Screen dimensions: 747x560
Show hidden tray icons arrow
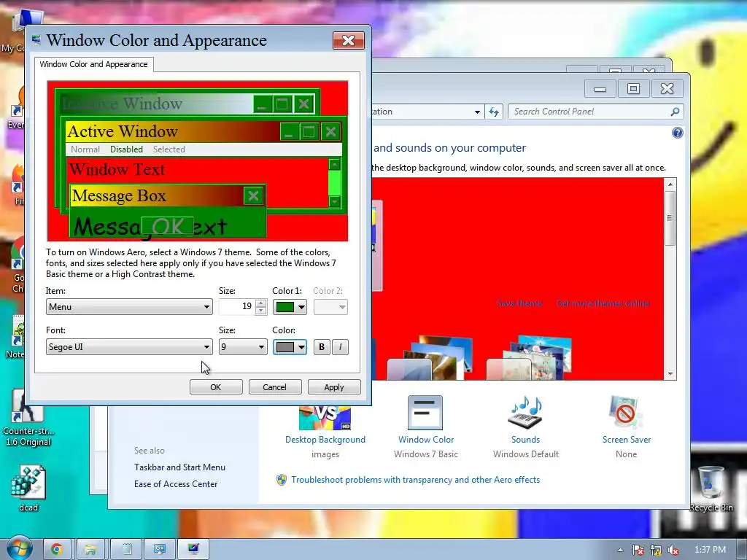tap(620, 551)
